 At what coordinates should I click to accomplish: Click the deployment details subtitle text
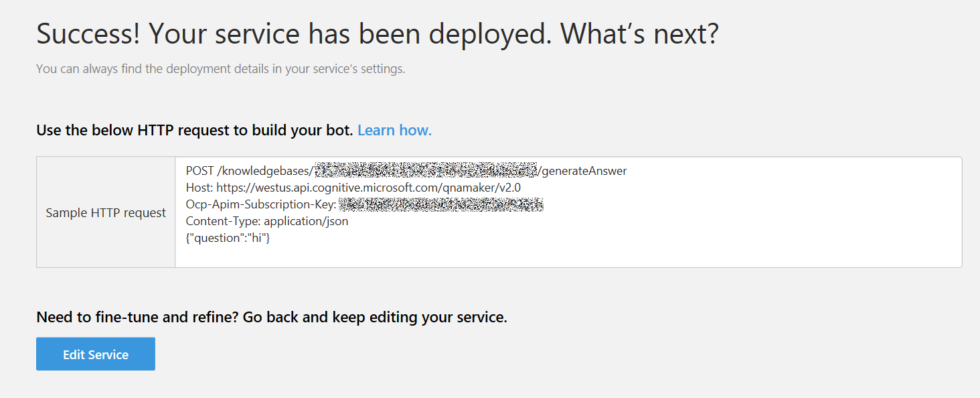point(220,68)
